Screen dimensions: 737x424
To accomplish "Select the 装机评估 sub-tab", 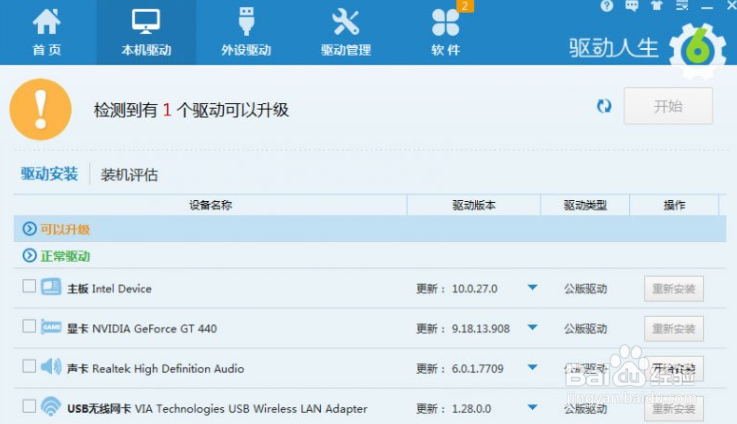I will [129, 175].
